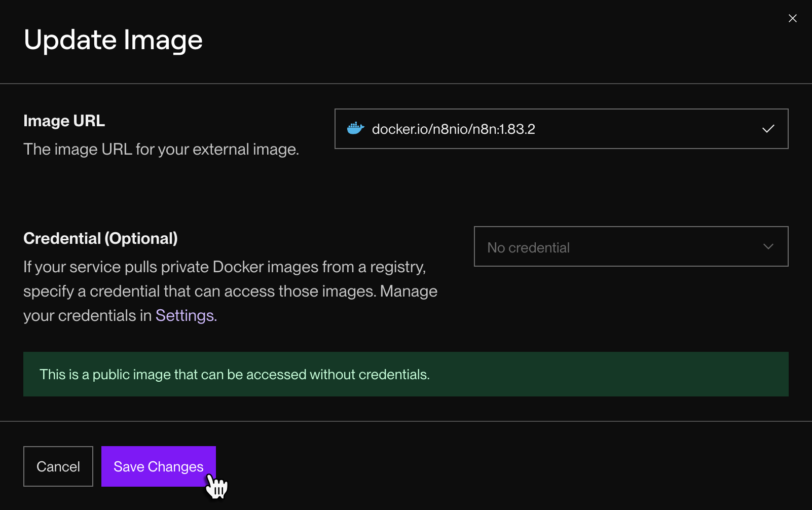
Task: Click the image URL verified check icon
Action: point(768,128)
